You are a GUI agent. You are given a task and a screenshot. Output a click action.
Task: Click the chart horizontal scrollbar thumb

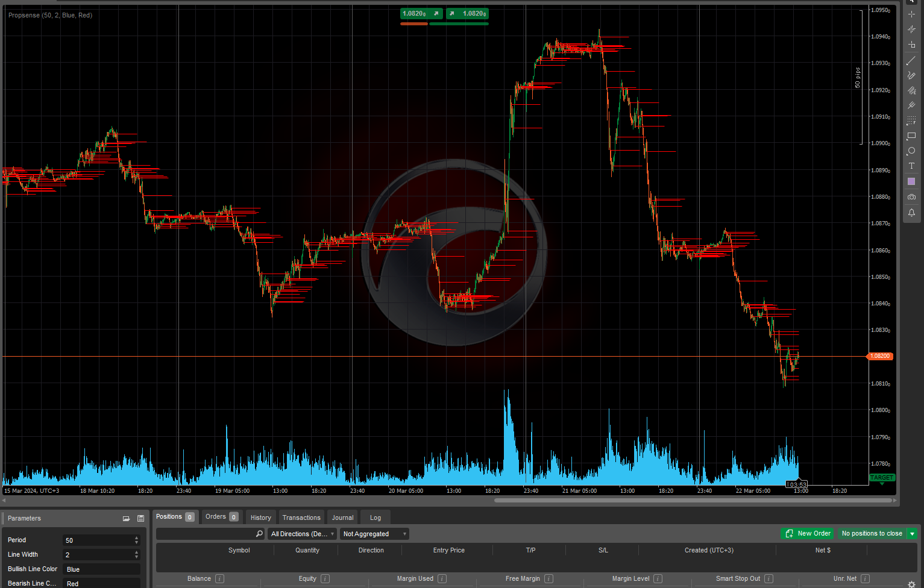[x=693, y=500]
